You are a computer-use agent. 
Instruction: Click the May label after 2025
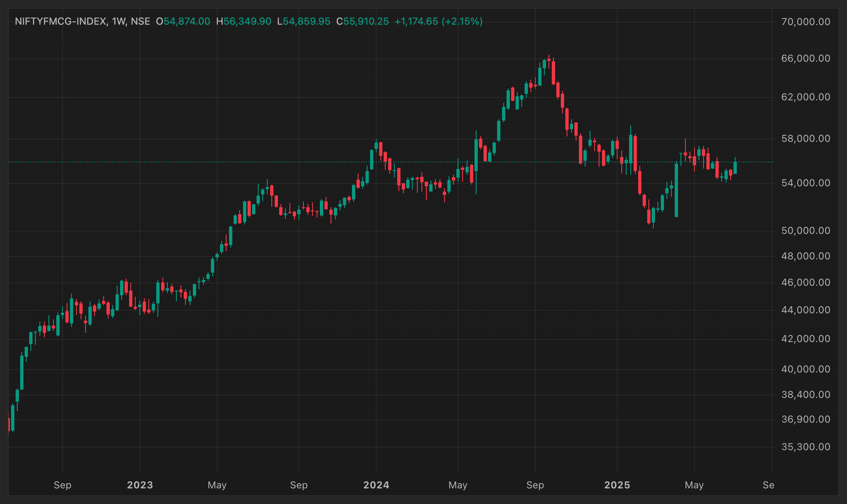pos(694,485)
